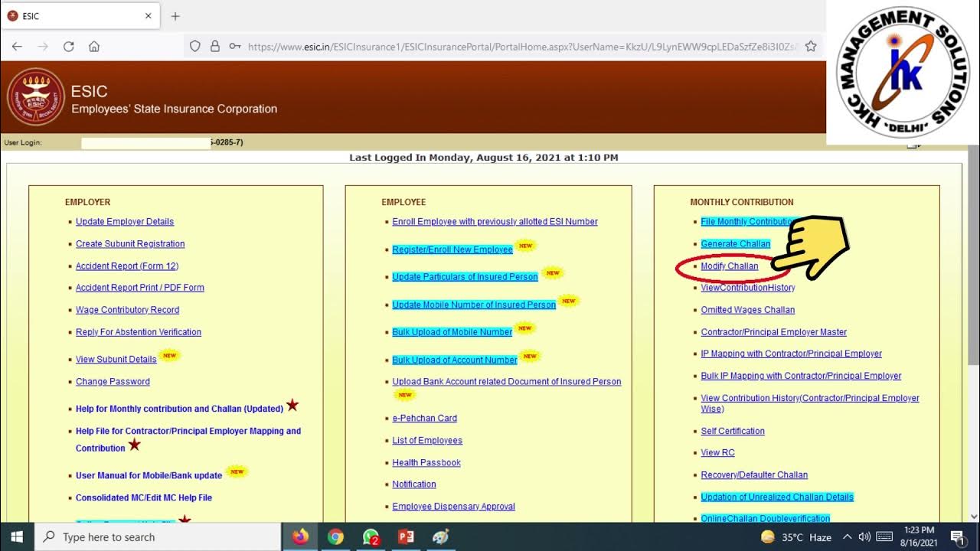Open View RC link
This screenshot has height=551, width=980.
pyautogui.click(x=717, y=453)
